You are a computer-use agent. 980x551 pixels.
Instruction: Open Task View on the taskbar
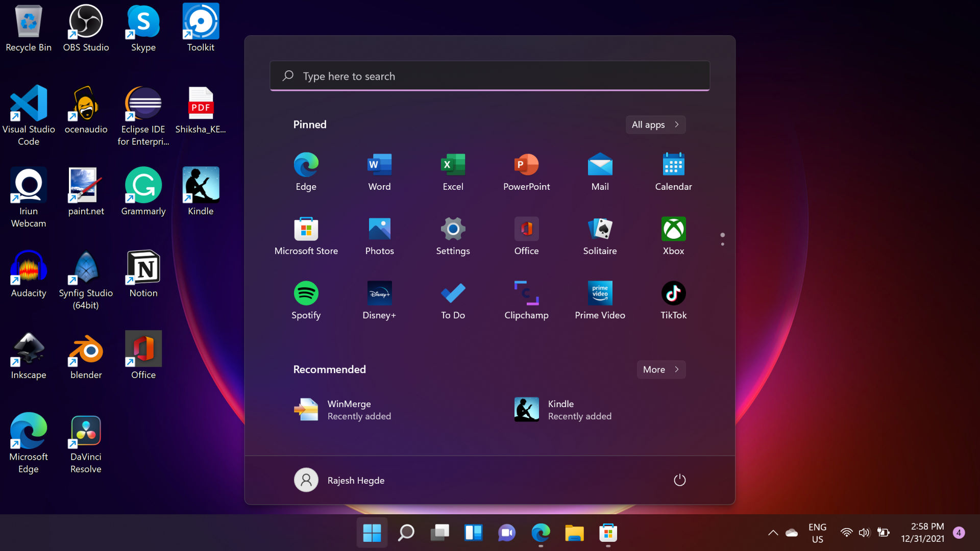coord(439,533)
